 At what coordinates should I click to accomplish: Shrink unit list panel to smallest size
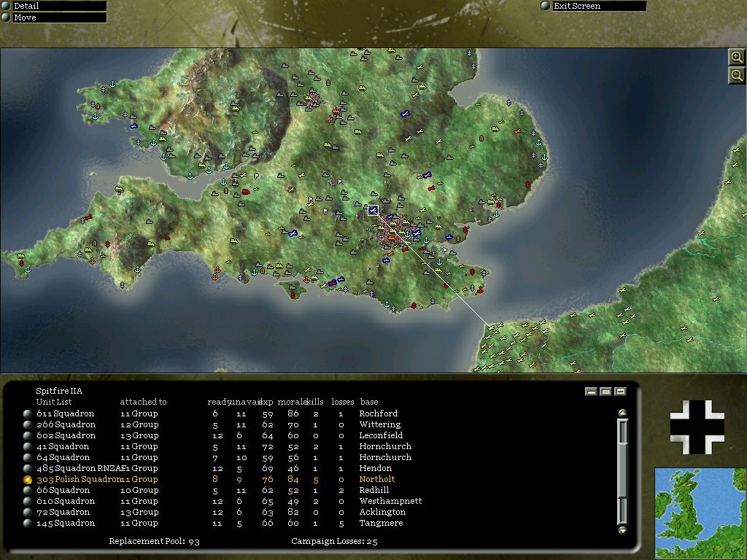coord(591,392)
